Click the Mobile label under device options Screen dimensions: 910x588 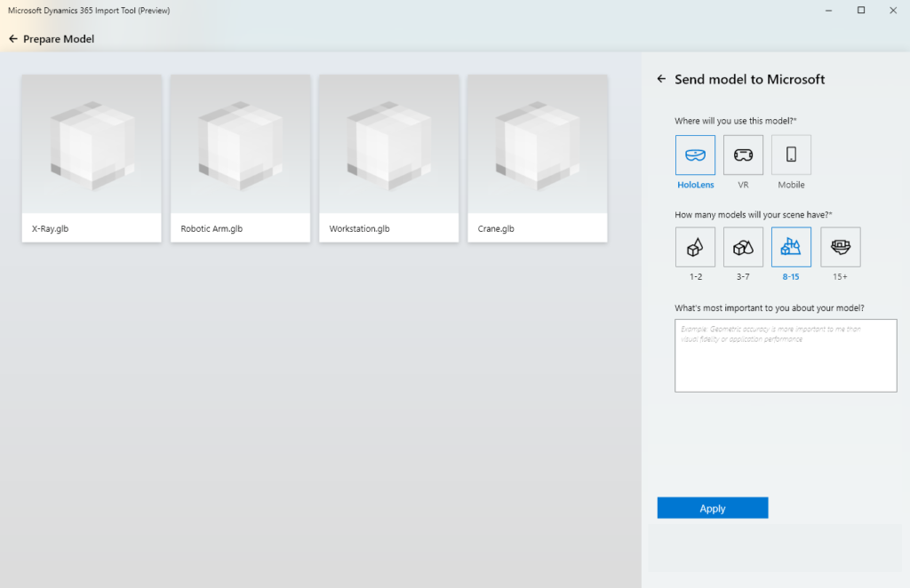point(791,185)
